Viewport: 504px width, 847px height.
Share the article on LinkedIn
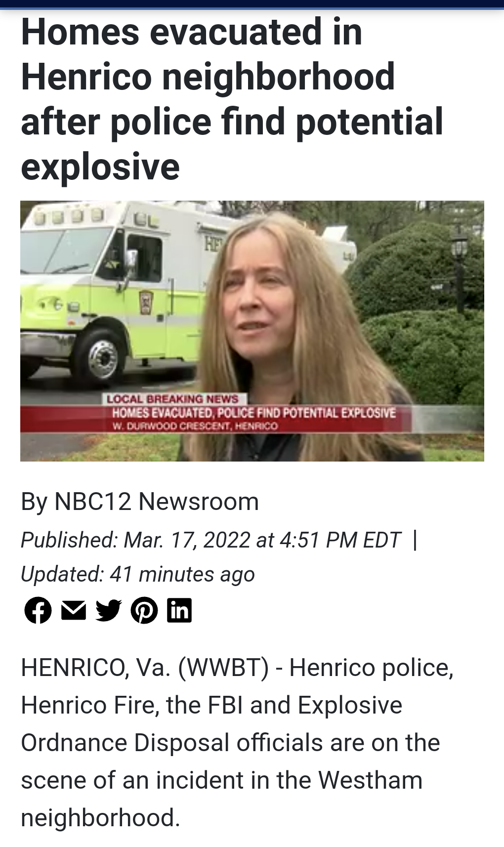tap(179, 610)
